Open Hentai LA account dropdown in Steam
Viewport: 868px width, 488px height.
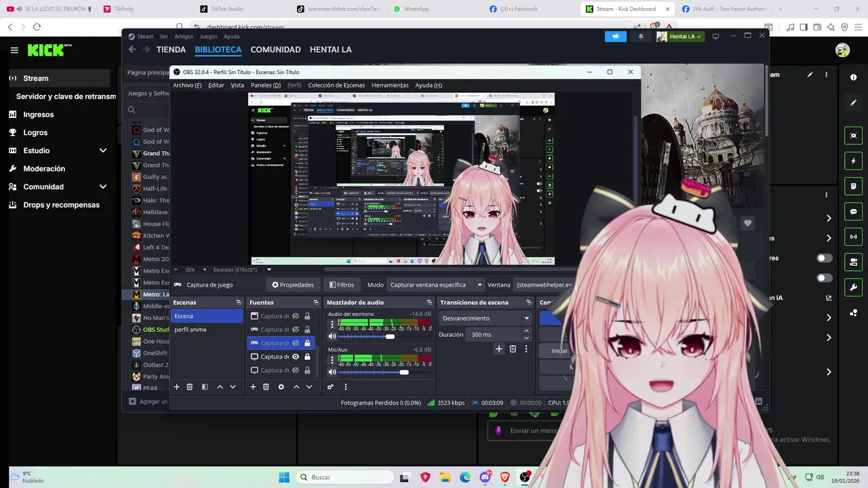click(680, 37)
